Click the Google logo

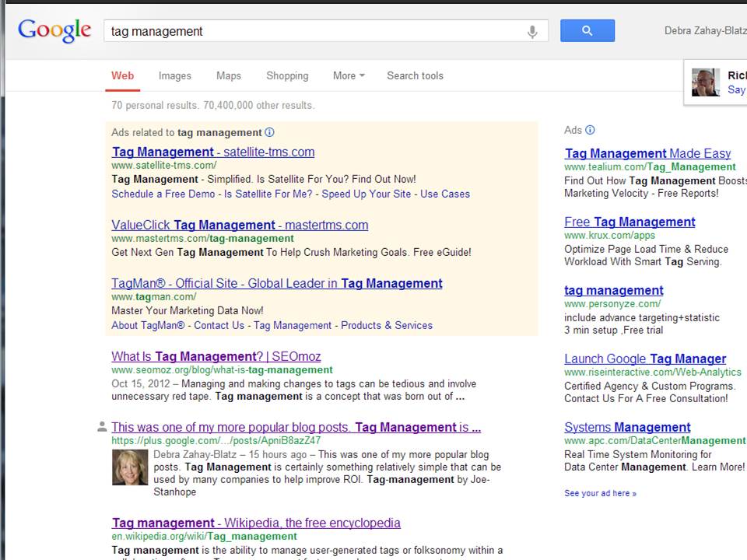click(x=54, y=30)
